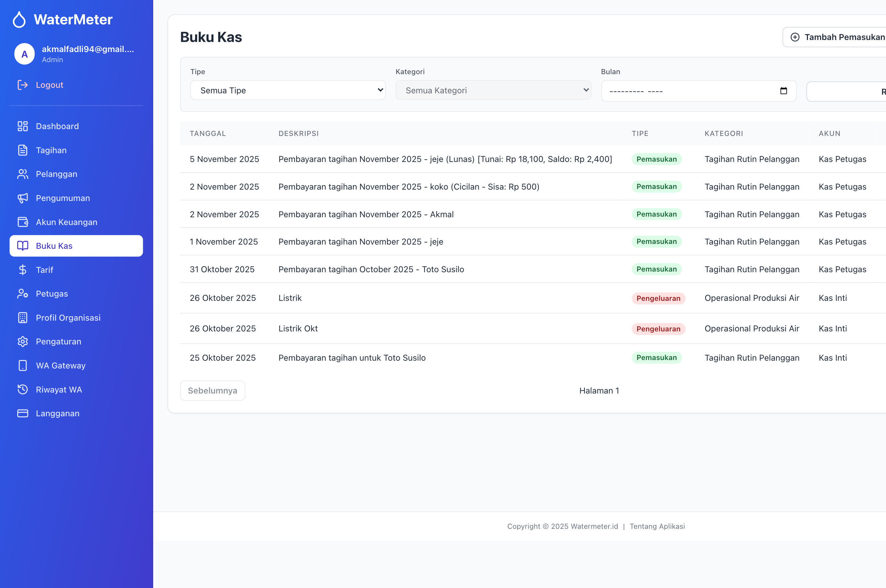Navigate to Pelanggan menu label
Viewport: 886px width, 588px height.
click(56, 174)
